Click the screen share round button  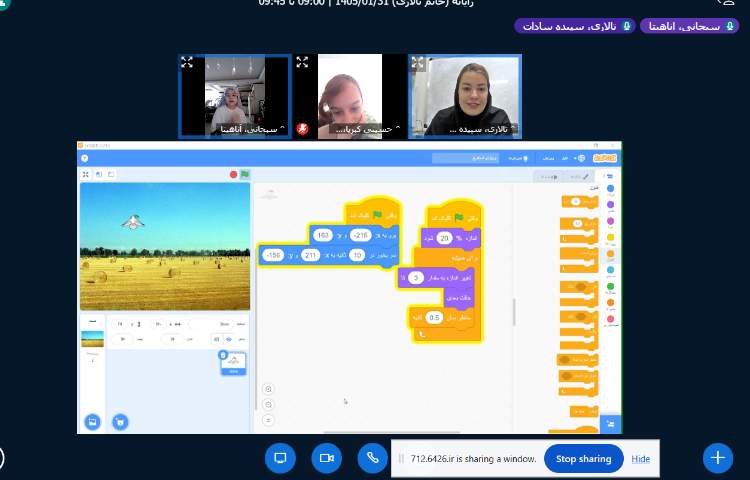pos(280,458)
